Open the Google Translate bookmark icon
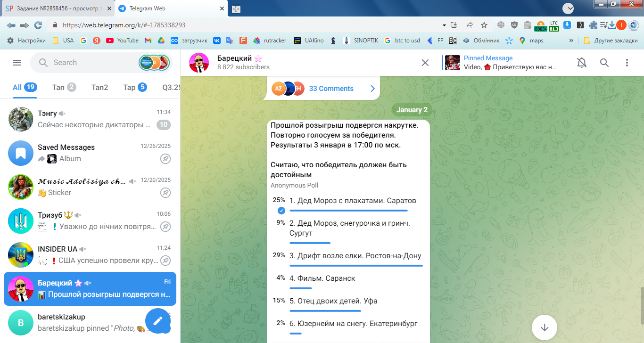644x343 pixels. tap(230, 41)
